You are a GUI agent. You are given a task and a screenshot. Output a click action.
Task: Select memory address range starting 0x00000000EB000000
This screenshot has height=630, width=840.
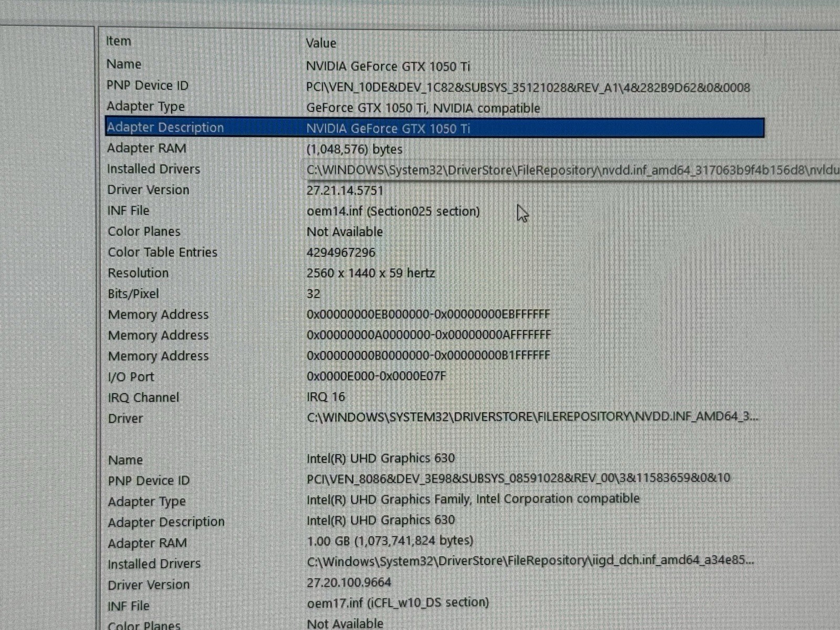428,314
